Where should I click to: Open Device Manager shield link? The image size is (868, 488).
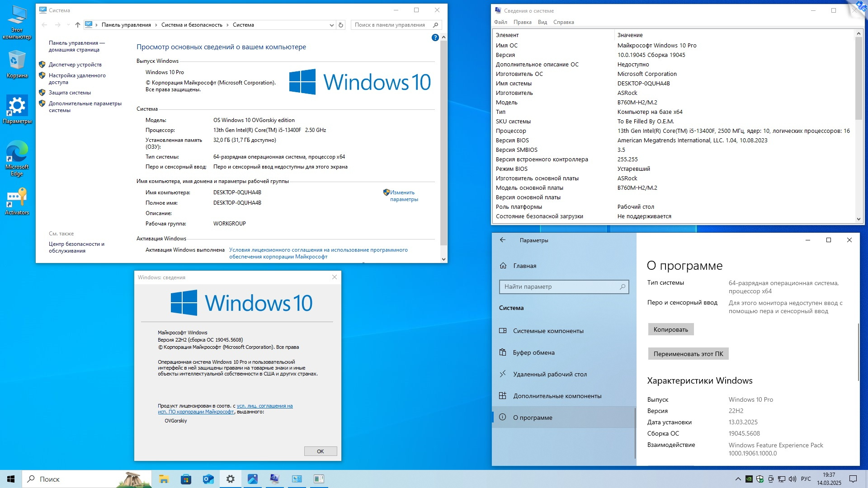click(x=75, y=65)
